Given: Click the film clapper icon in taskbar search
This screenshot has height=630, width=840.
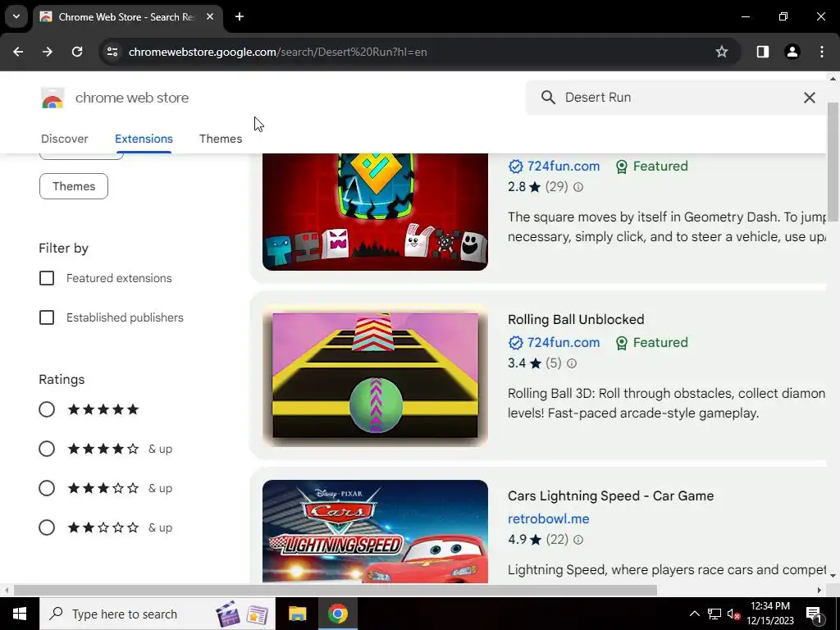Looking at the screenshot, I should pos(228,614).
